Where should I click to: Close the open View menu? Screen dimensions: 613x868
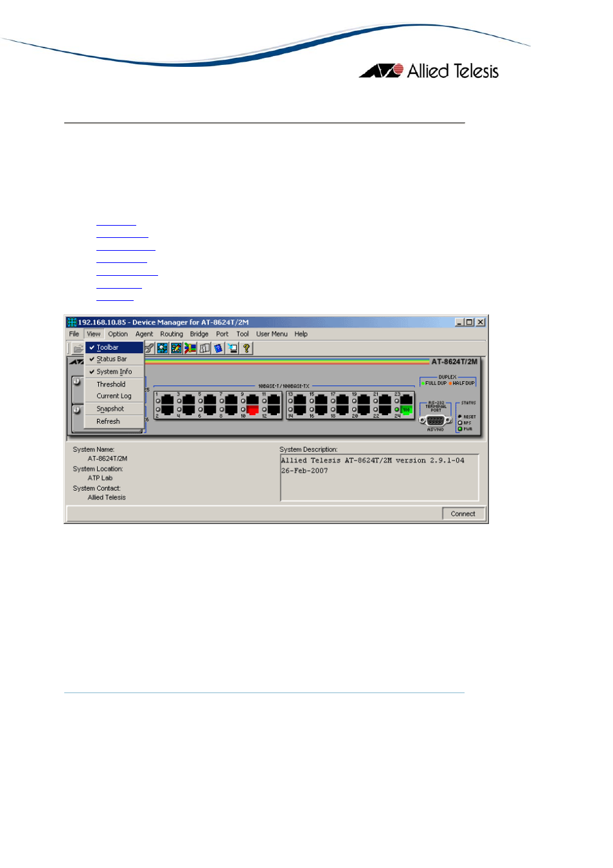(x=94, y=334)
